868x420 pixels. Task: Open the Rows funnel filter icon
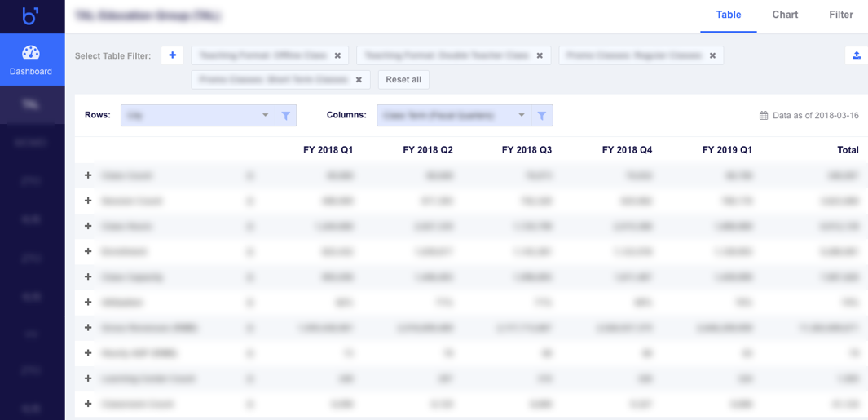tap(286, 116)
